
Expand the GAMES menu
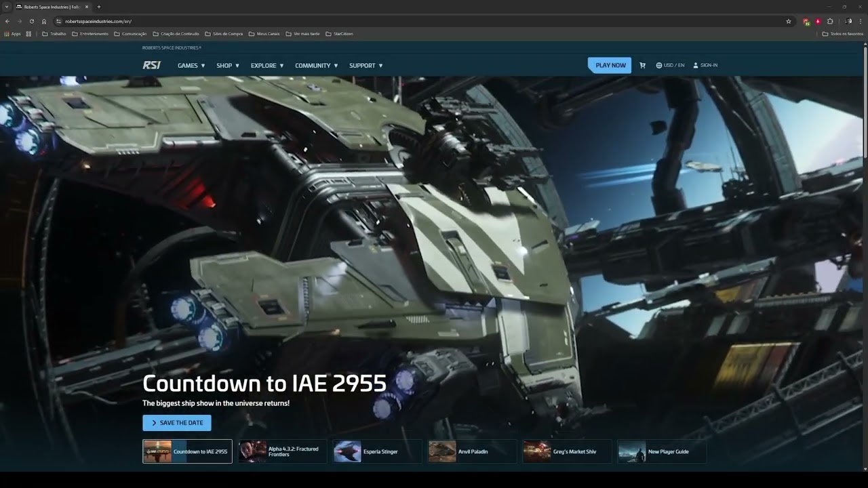pos(191,66)
